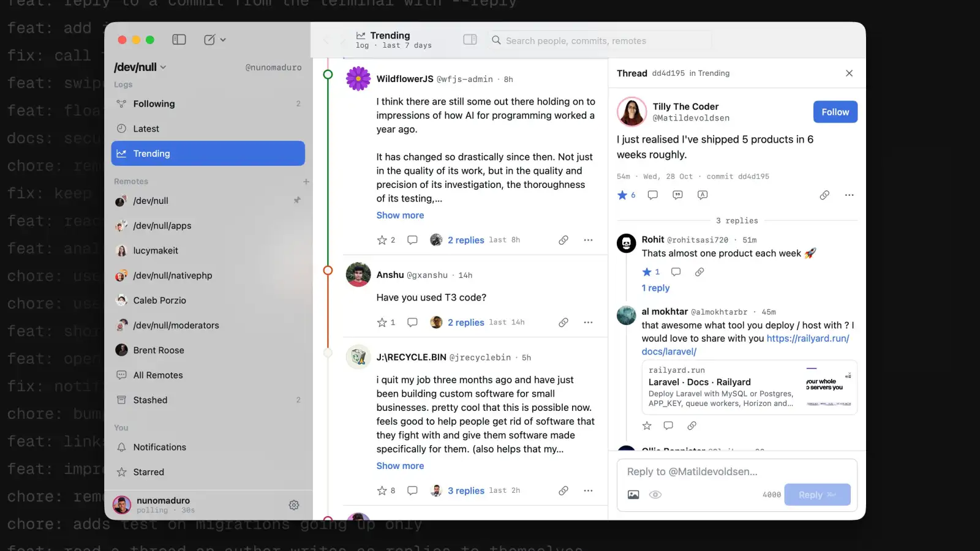Open settings gear next to nunomaduro
Screen dimensions: 980x551
coord(294,505)
